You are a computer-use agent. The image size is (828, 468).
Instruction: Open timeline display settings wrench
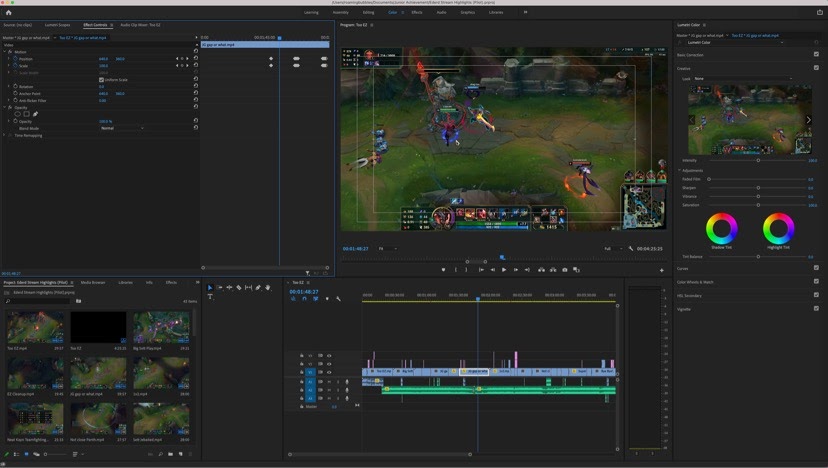[x=338, y=298]
